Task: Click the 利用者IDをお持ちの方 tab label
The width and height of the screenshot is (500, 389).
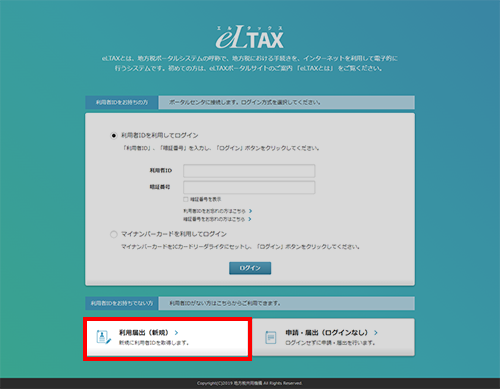Action: point(122,102)
